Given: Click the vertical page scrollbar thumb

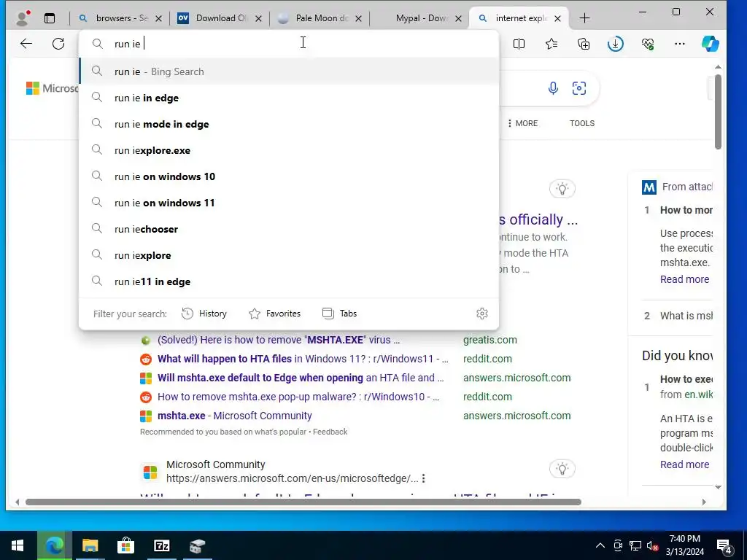Looking at the screenshot, I should click(x=718, y=112).
